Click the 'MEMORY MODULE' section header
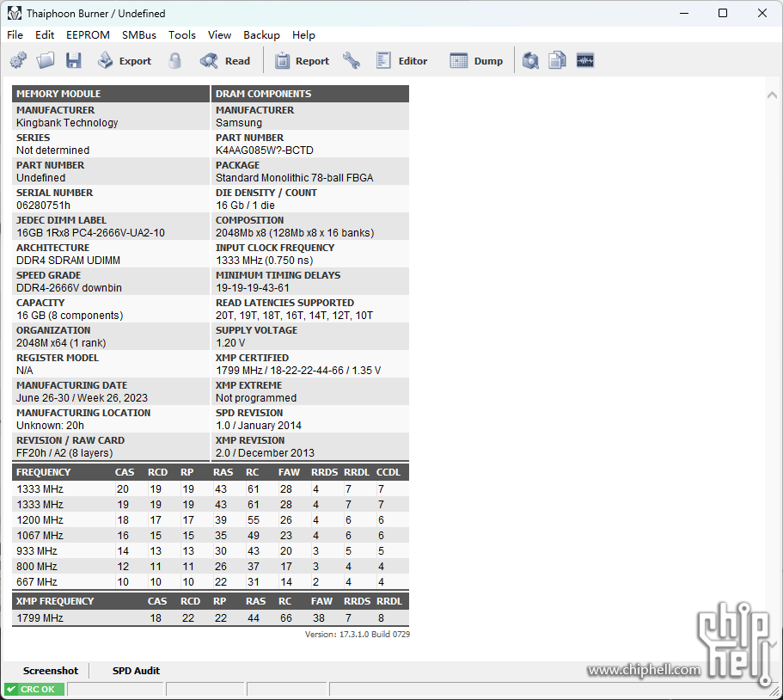Viewport: 783px width, 700px height. (x=110, y=94)
